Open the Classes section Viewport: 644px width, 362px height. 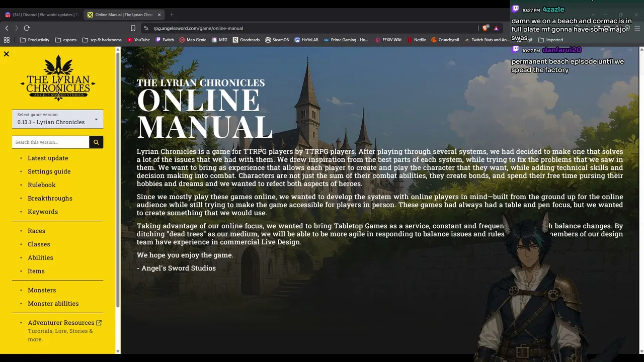pos(39,244)
